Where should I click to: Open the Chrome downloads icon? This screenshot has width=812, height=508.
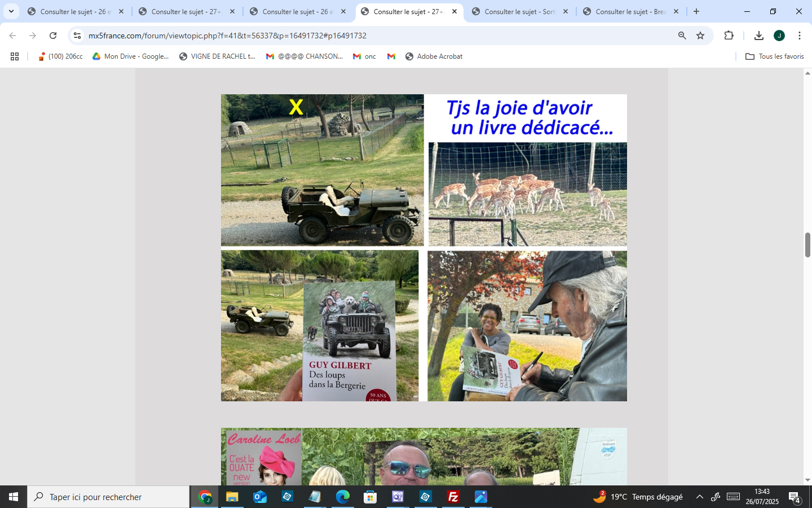pos(758,36)
